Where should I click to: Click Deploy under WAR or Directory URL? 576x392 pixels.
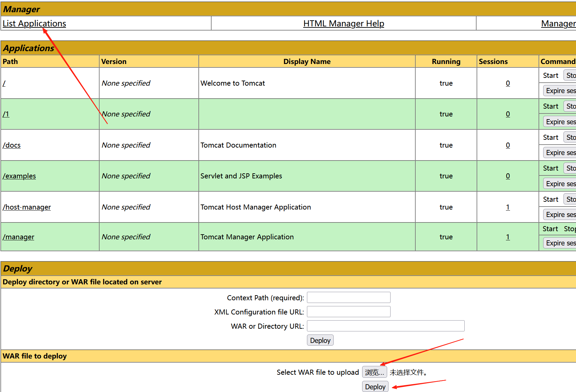tap(320, 340)
